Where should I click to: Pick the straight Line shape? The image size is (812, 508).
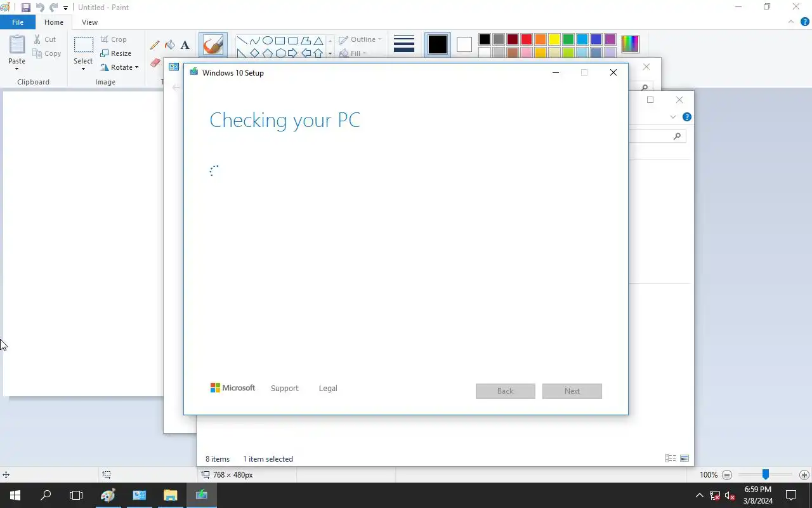(x=242, y=41)
